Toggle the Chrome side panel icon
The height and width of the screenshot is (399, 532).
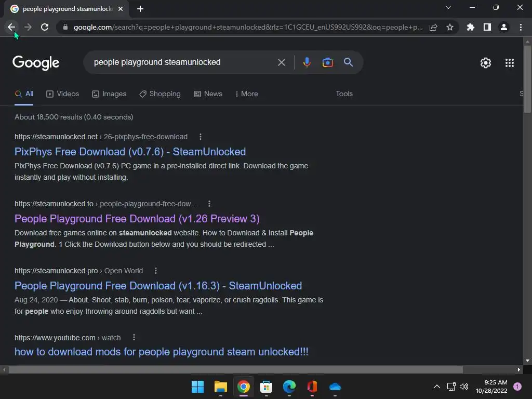487,27
